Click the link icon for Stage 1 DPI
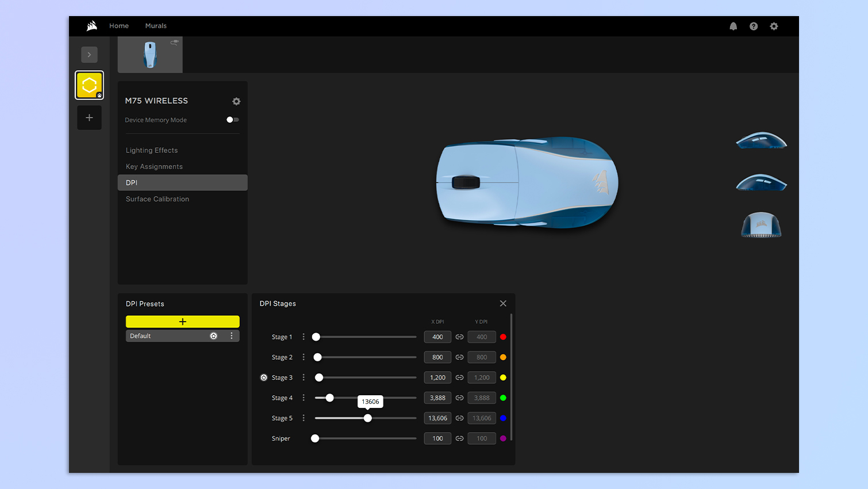 tap(459, 337)
